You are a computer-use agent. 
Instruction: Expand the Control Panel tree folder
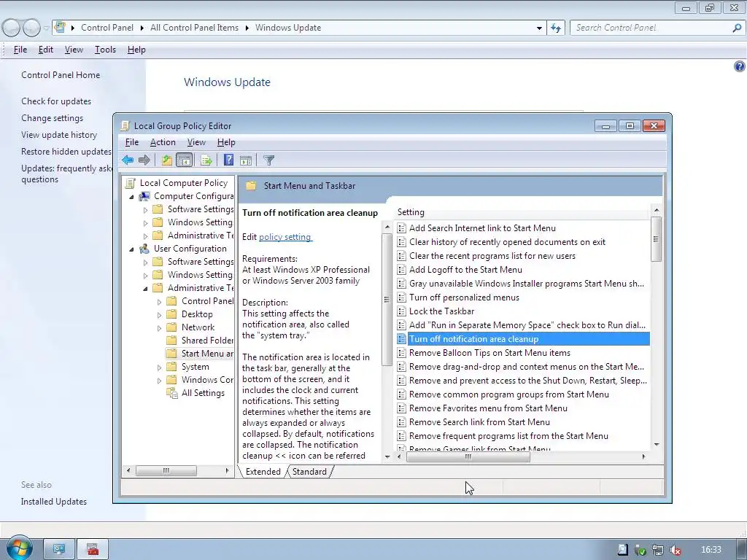159,302
